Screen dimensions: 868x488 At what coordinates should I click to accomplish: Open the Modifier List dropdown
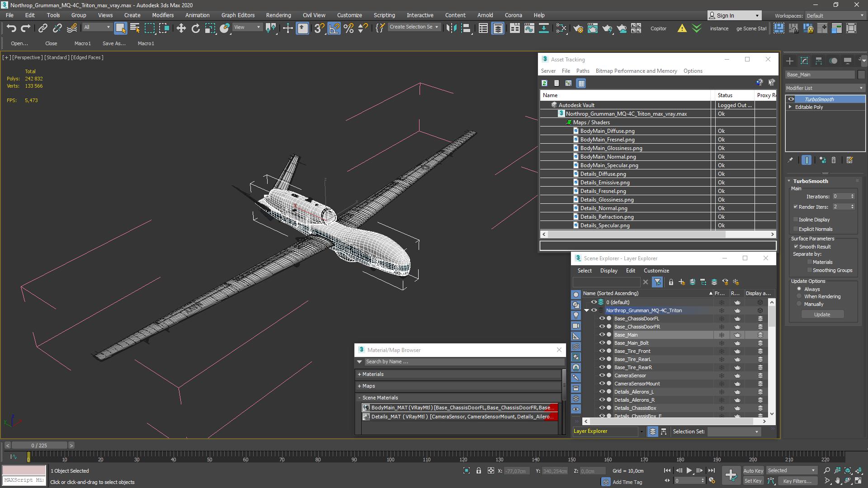(x=825, y=88)
